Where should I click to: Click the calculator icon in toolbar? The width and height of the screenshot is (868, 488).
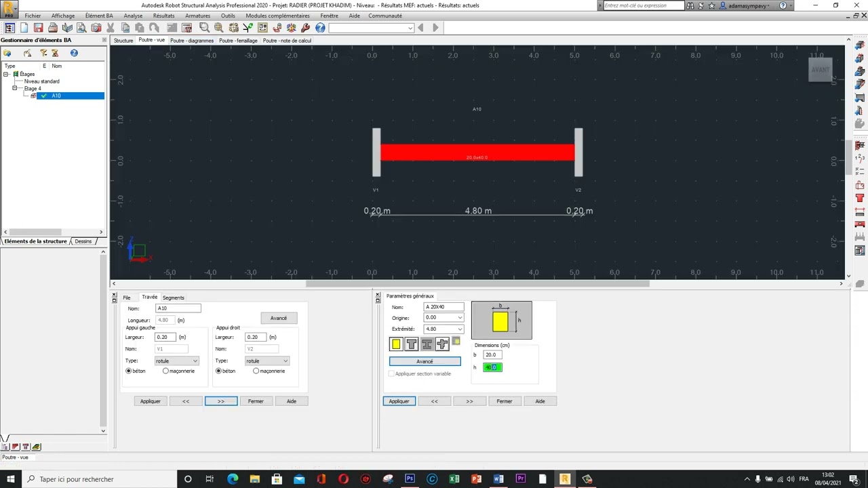(186, 28)
